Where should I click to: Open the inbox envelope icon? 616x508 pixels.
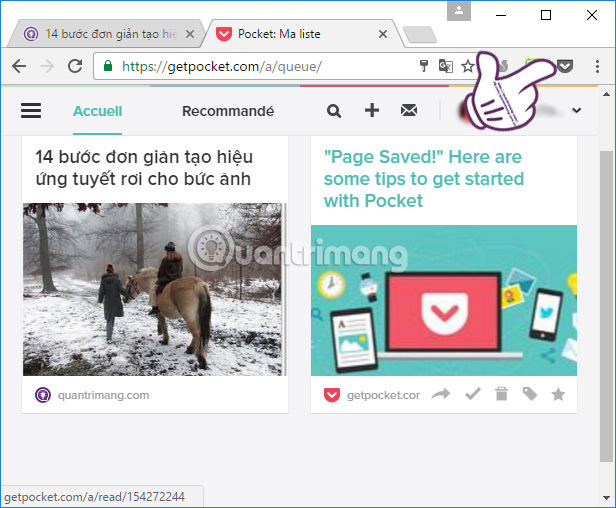tap(409, 110)
